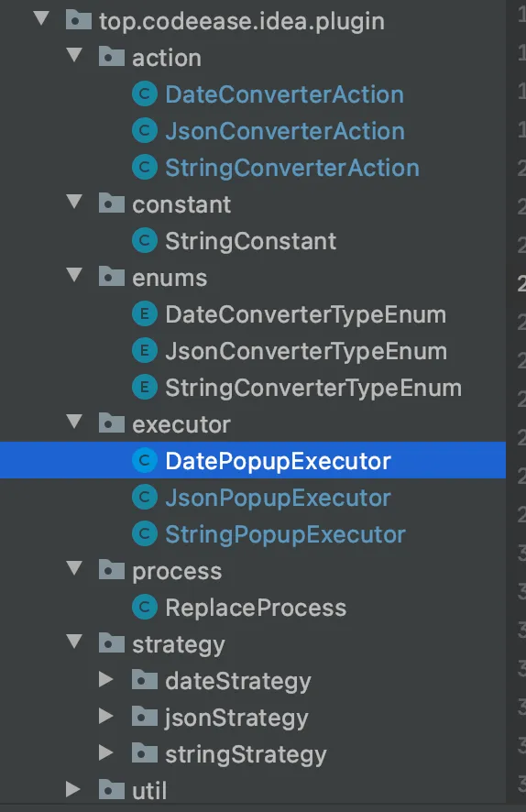Screen dimensions: 526x812
Task: Click the StringConstant class icon
Action: pos(145,241)
